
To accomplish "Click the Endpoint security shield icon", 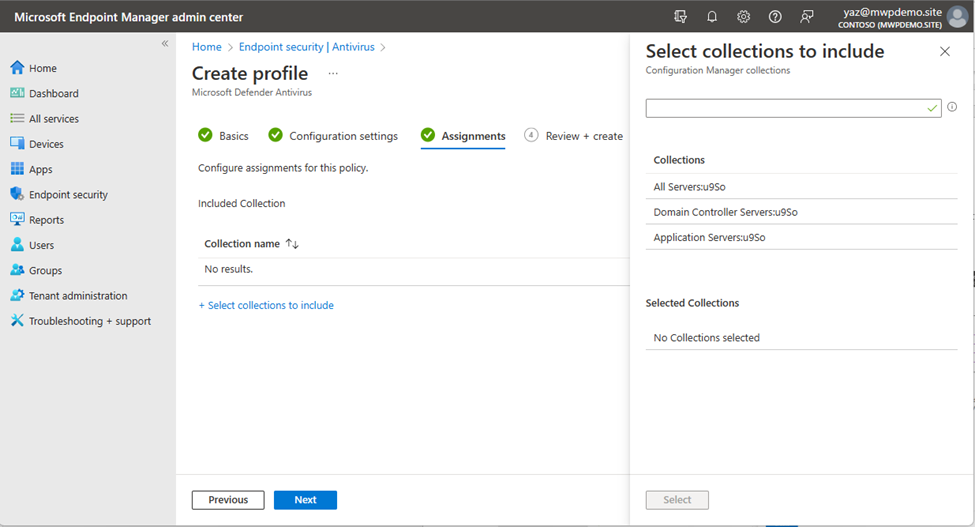I will [17, 195].
